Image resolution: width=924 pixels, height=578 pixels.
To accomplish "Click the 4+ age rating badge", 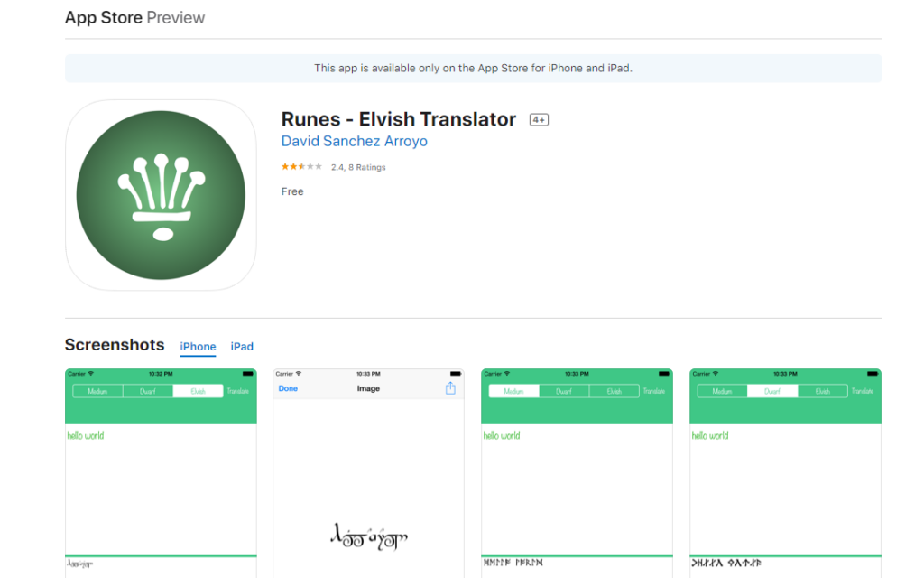I will click(x=539, y=120).
